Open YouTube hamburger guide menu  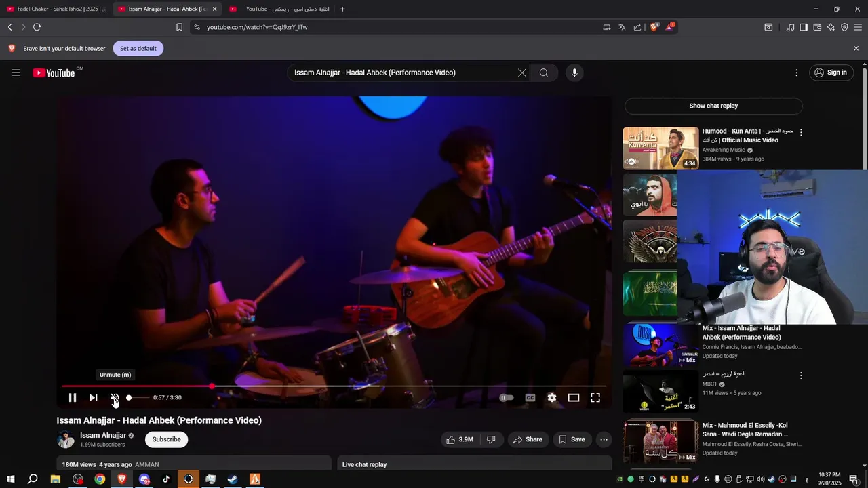pyautogui.click(x=16, y=73)
